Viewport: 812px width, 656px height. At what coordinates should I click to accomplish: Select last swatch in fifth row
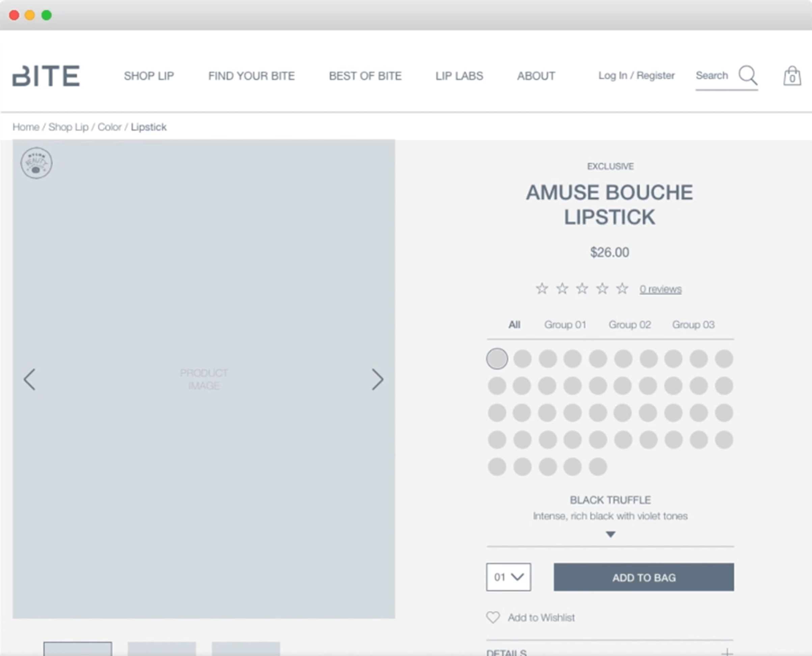(x=598, y=467)
